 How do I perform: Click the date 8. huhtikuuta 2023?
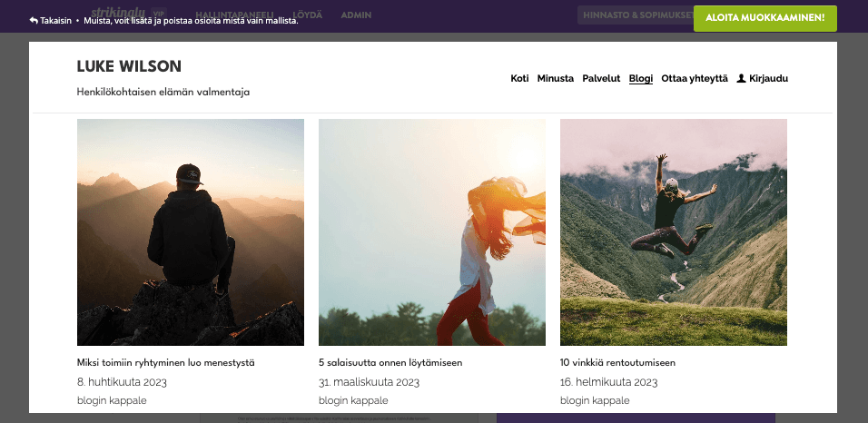pyautogui.click(x=122, y=382)
